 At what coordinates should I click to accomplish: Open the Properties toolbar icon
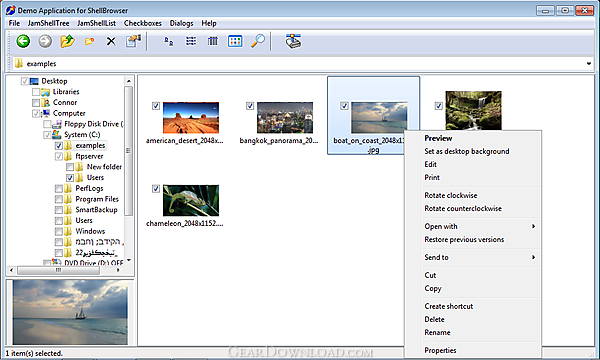click(x=133, y=41)
